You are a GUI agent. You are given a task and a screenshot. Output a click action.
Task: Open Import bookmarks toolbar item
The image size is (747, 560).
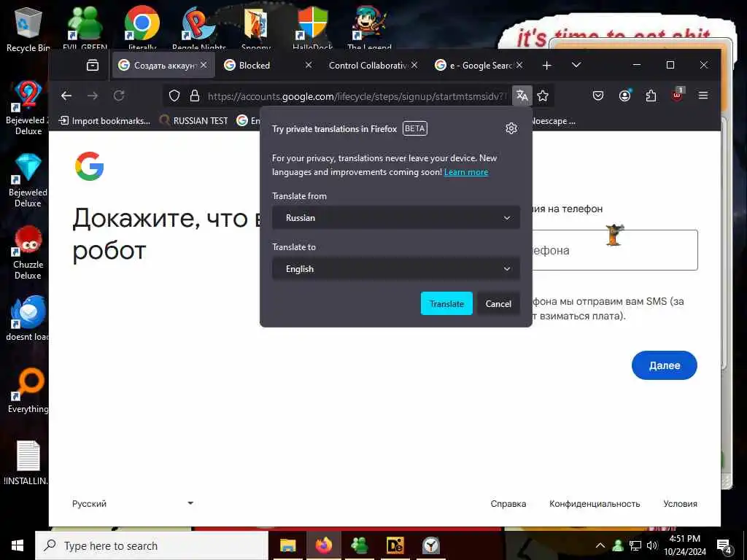(x=104, y=121)
